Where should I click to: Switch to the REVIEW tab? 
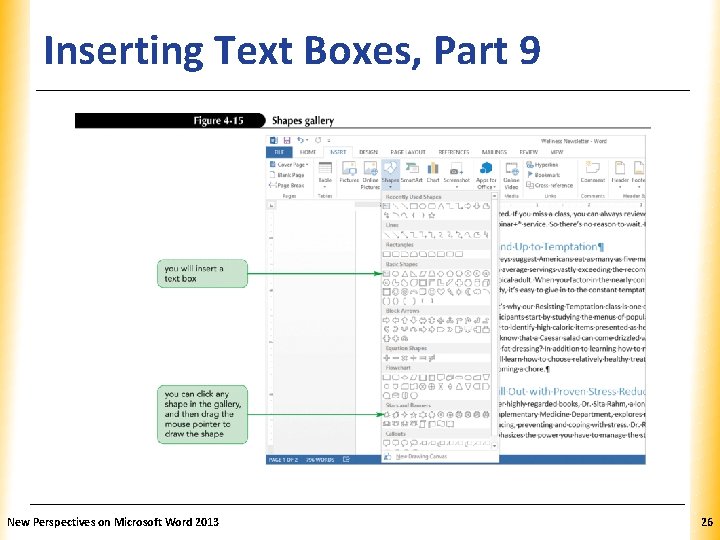[529, 152]
